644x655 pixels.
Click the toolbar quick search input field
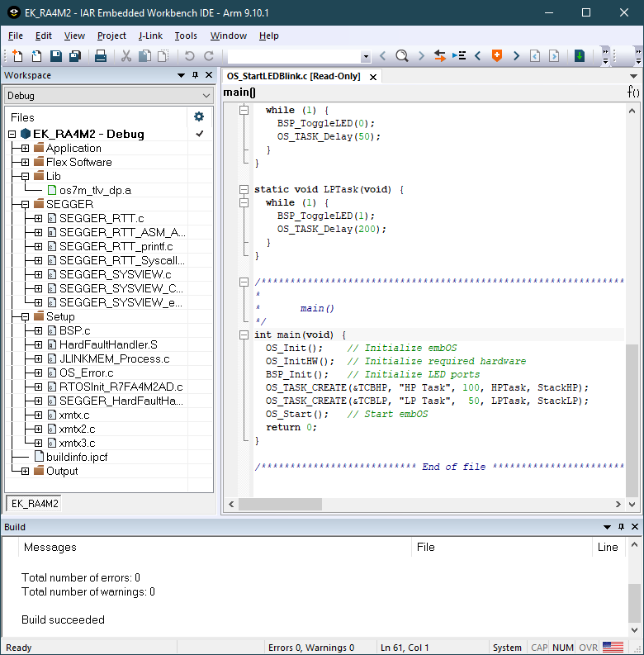293,56
